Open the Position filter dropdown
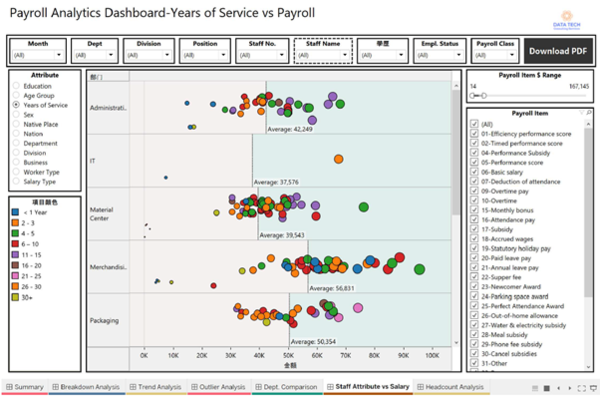 point(205,55)
